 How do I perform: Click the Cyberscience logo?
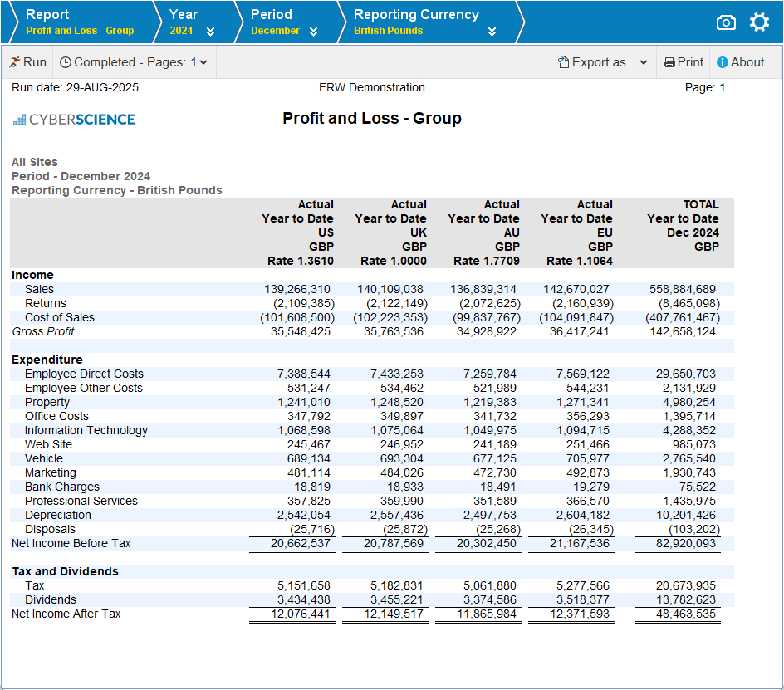tap(74, 120)
